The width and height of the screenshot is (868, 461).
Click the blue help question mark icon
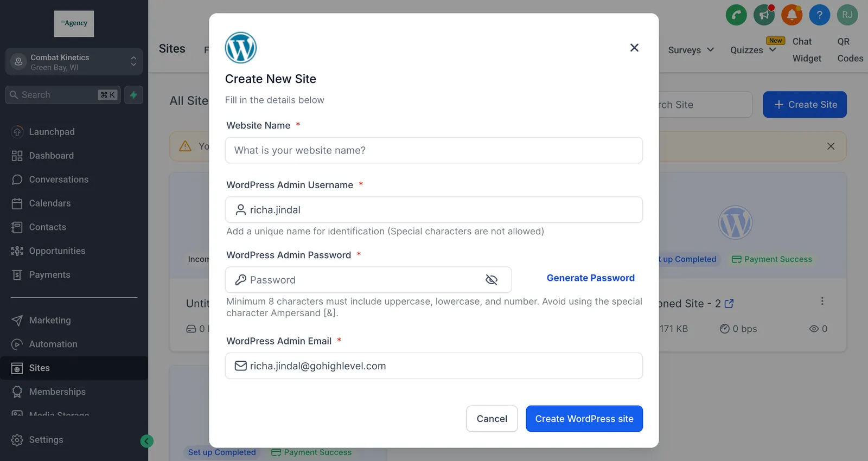point(819,15)
